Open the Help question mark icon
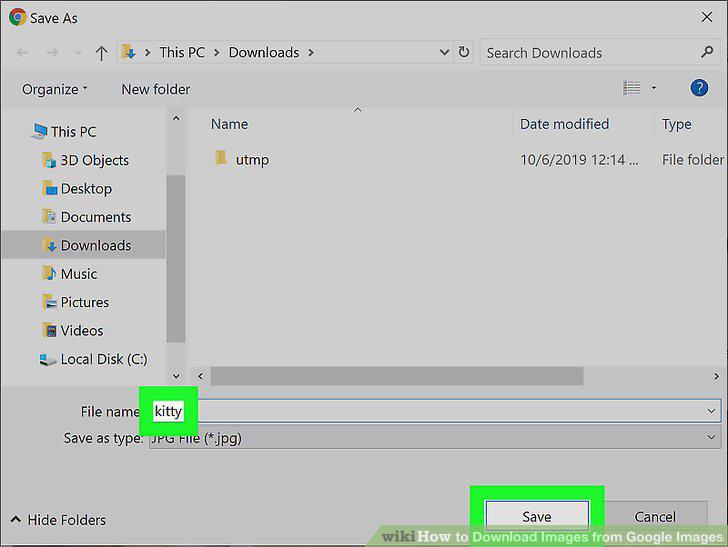Image resolution: width=728 pixels, height=547 pixels. click(699, 88)
